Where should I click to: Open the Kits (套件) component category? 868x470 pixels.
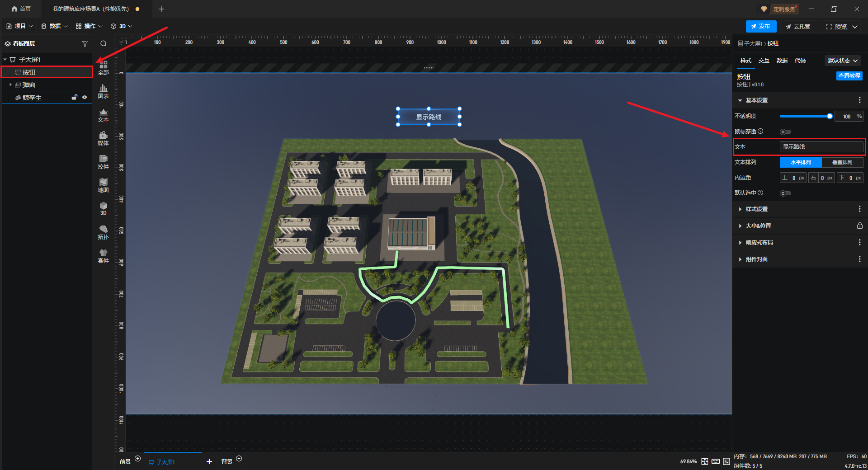[x=103, y=256]
